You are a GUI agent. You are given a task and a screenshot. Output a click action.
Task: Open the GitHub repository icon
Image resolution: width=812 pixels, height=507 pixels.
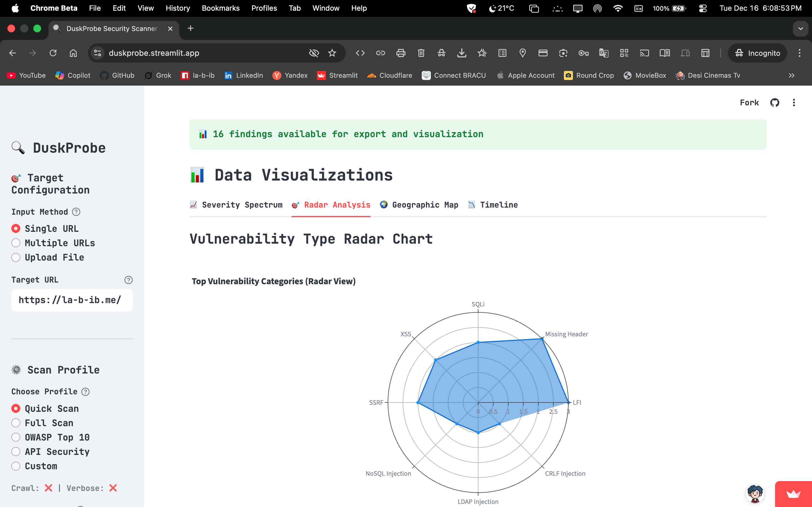(775, 103)
